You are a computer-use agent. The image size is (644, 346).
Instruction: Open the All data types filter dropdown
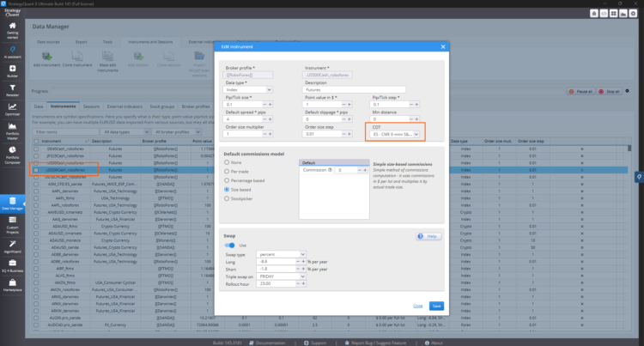coord(125,132)
